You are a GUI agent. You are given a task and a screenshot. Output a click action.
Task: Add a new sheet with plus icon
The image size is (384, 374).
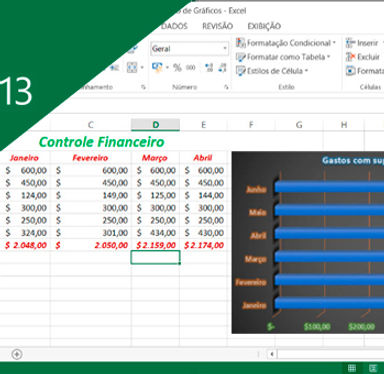pyautogui.click(x=17, y=354)
